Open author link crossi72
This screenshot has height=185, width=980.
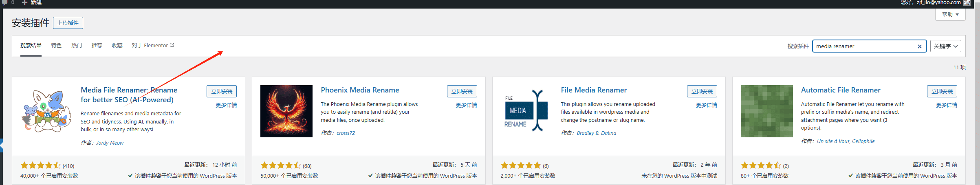[346, 133]
